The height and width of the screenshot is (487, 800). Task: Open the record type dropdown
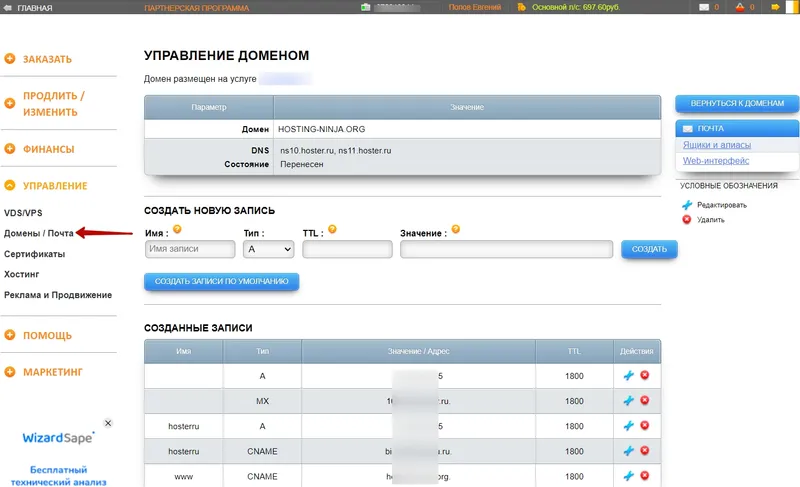(268, 249)
